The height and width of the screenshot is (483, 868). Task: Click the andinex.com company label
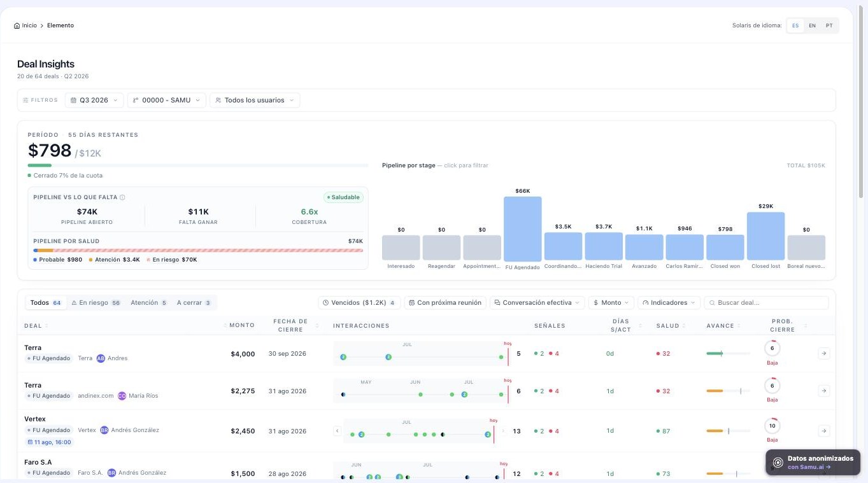point(96,396)
